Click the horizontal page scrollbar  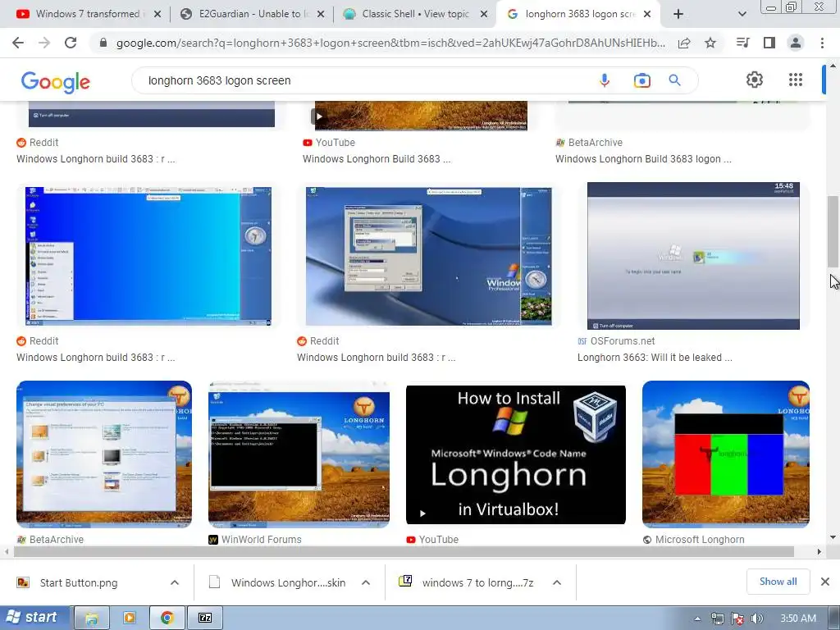[x=404, y=551]
